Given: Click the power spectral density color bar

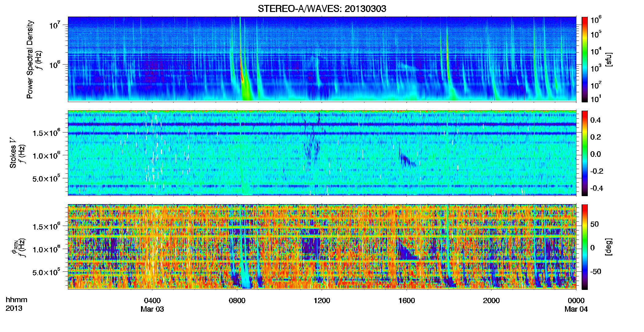Looking at the screenshot, I should (584, 59).
